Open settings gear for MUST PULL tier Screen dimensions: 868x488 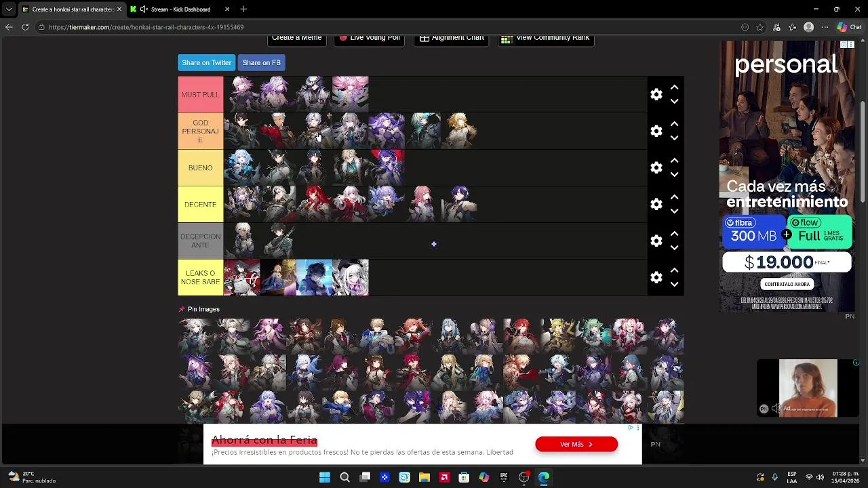tap(656, 95)
